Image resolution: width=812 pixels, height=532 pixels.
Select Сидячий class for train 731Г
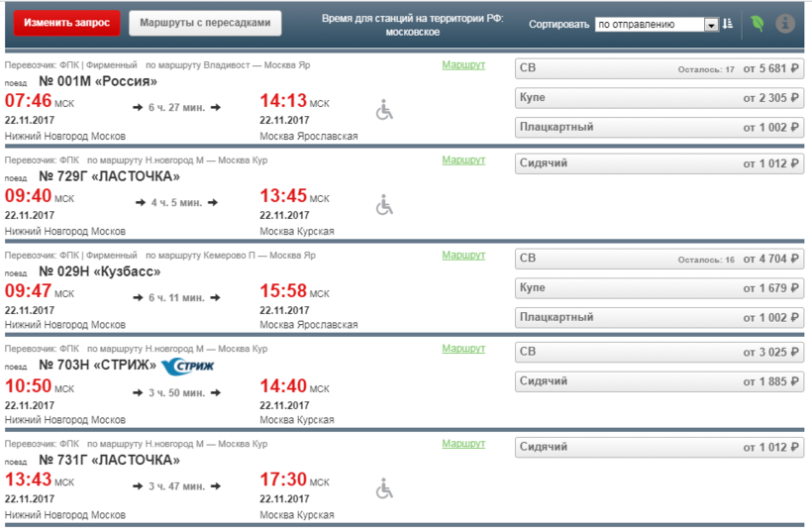pos(659,447)
